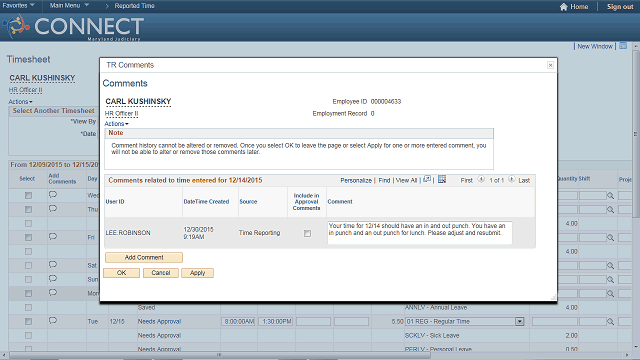Screen dimensions: 640x360
Task: Click Find link in comments grid
Action: [x=384, y=180]
